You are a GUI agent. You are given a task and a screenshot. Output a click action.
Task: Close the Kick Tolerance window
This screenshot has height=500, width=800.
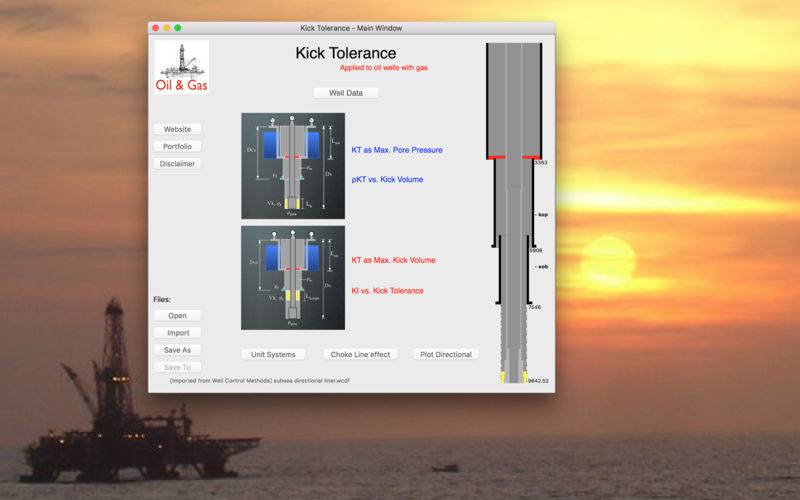tap(156, 28)
